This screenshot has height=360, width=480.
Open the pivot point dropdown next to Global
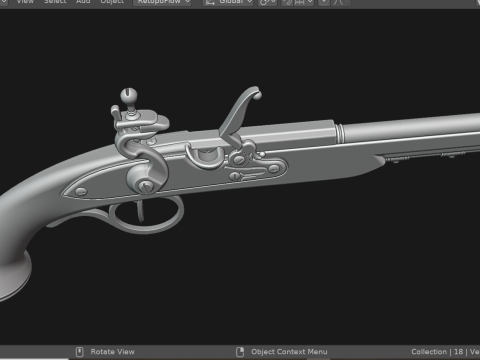267,2
